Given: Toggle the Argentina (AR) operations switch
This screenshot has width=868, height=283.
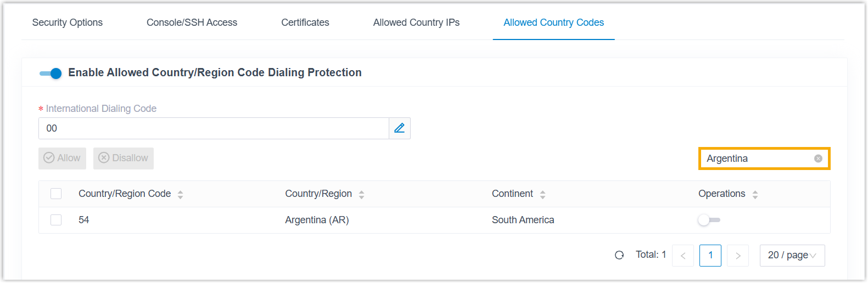Looking at the screenshot, I should tap(709, 220).
